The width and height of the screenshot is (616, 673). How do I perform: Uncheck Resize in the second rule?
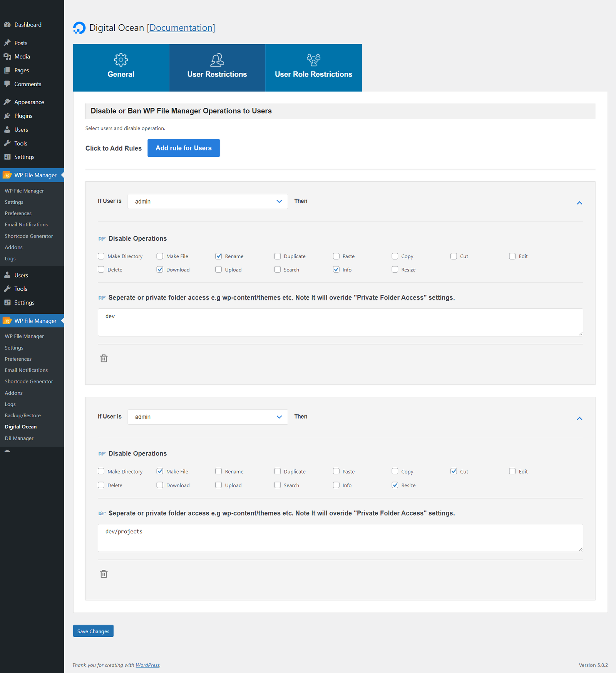[395, 485]
